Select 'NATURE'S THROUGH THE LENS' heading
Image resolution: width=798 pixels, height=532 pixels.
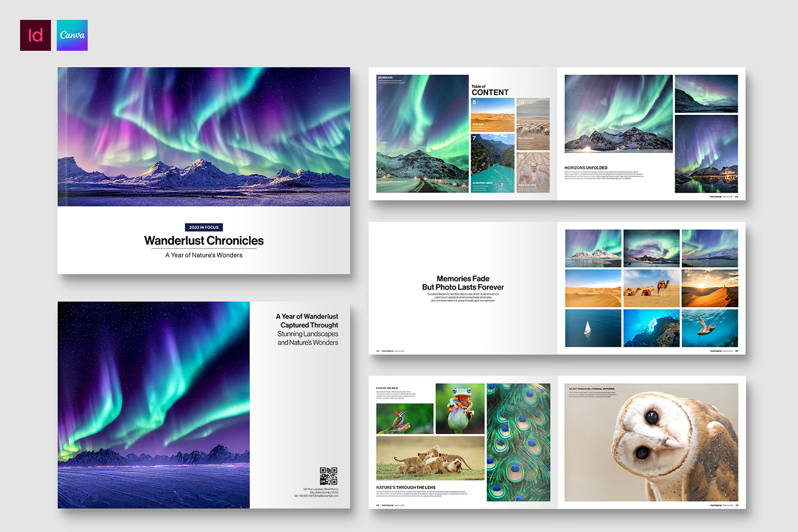pyautogui.click(x=406, y=487)
